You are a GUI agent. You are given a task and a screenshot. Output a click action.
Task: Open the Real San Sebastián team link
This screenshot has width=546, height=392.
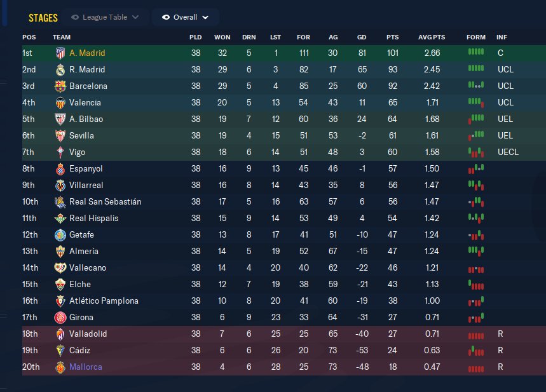pyautogui.click(x=105, y=202)
